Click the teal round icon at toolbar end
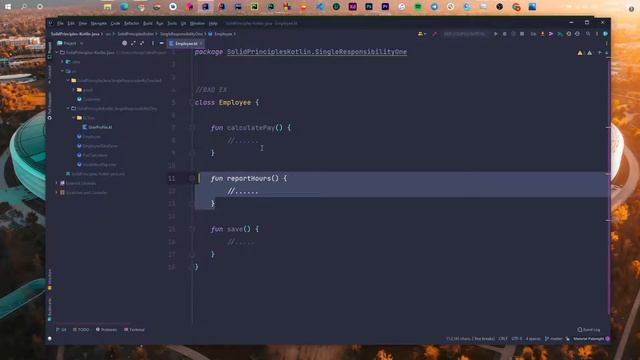 606,34
